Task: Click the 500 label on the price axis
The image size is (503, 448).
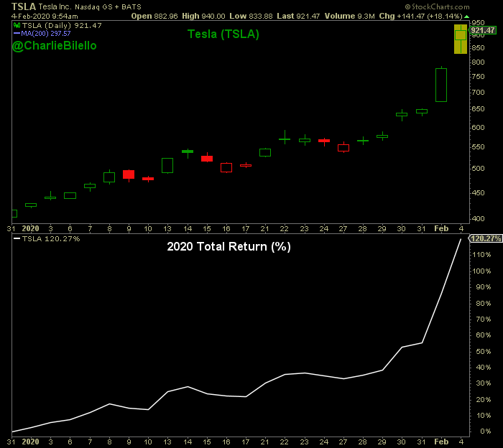Action: (x=478, y=169)
